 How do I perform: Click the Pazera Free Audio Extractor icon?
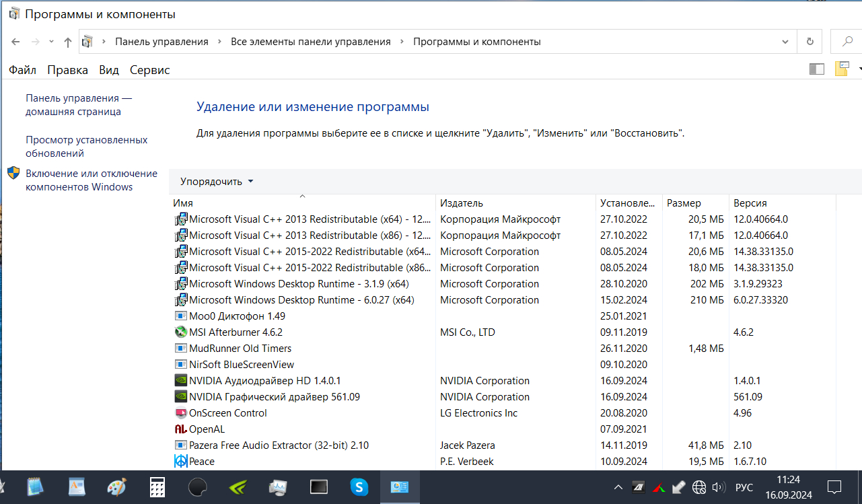pos(180,445)
